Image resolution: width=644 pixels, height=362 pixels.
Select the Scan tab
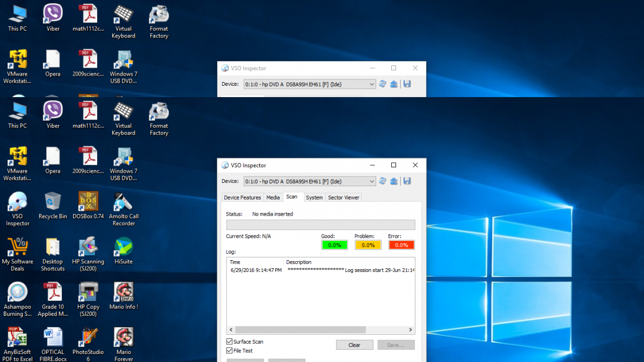tap(292, 197)
